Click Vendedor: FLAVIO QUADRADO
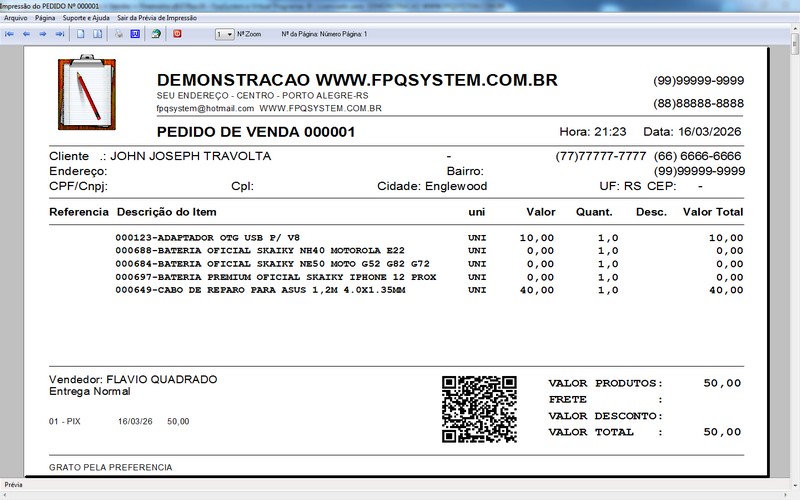800x500 pixels. coord(133,379)
